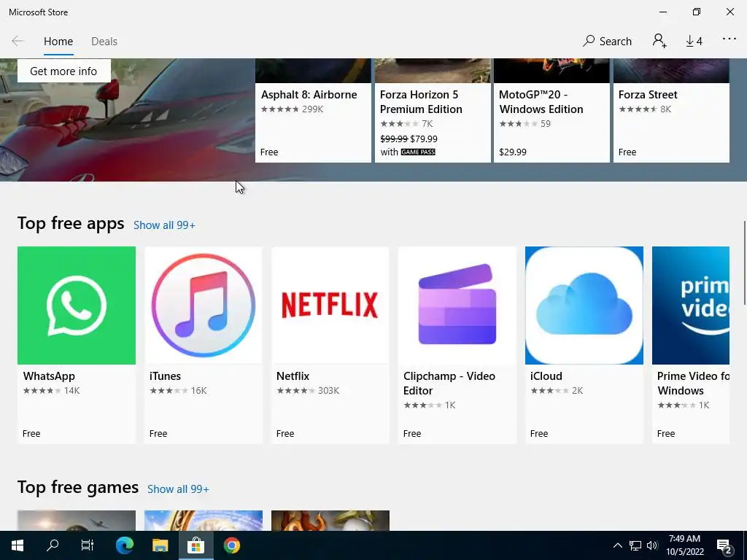
Task: Open the Prime Video tile image
Action: 691,306
